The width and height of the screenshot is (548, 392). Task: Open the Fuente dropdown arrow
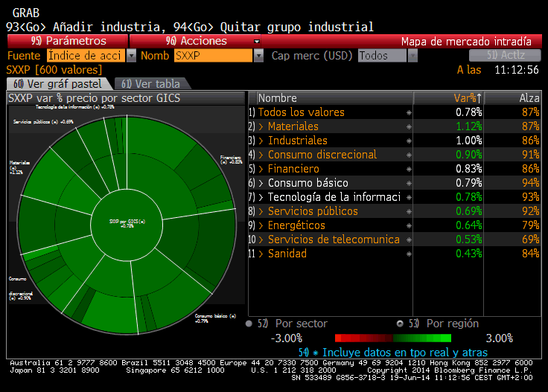131,56
